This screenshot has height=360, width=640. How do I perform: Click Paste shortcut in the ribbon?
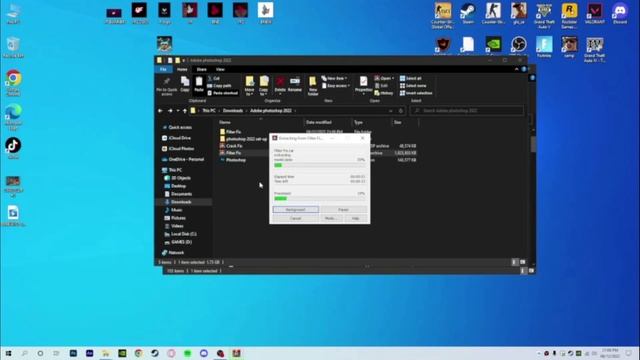(x=222, y=93)
